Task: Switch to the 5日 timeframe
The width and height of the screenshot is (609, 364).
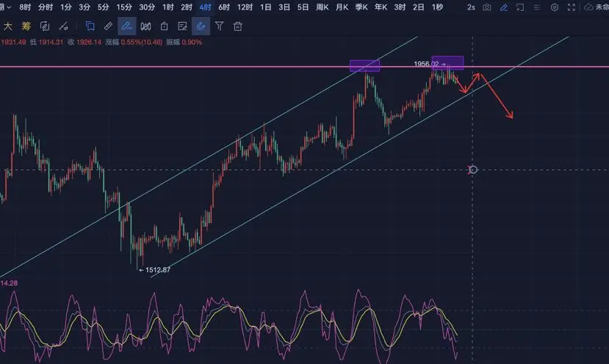Action: (303, 7)
